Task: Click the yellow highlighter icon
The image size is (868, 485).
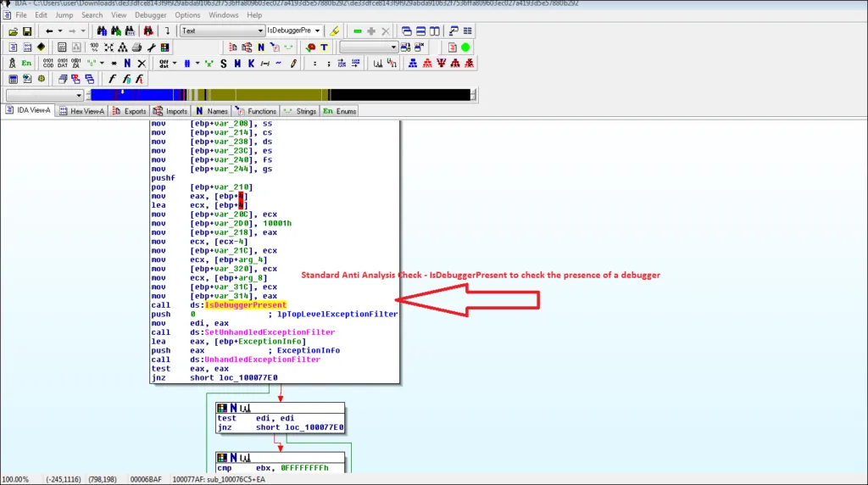Action: click(334, 31)
